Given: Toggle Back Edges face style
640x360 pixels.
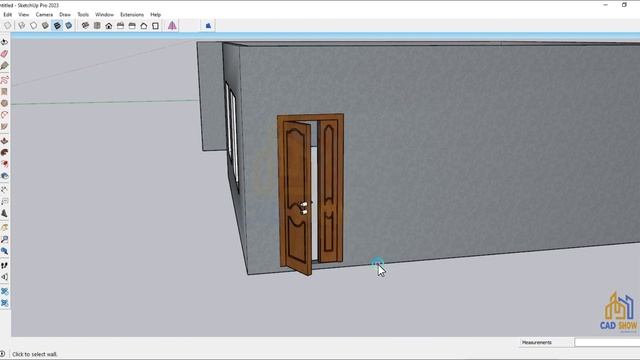Looking at the screenshot, I should click(8, 26).
